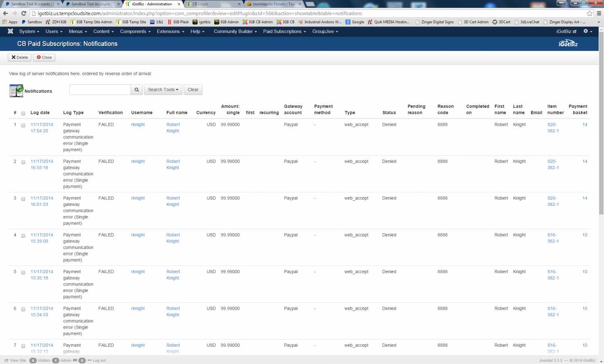This screenshot has width=604, height=364.
Task: Open the Chrome menu hamburger icon
Action: click(599, 13)
